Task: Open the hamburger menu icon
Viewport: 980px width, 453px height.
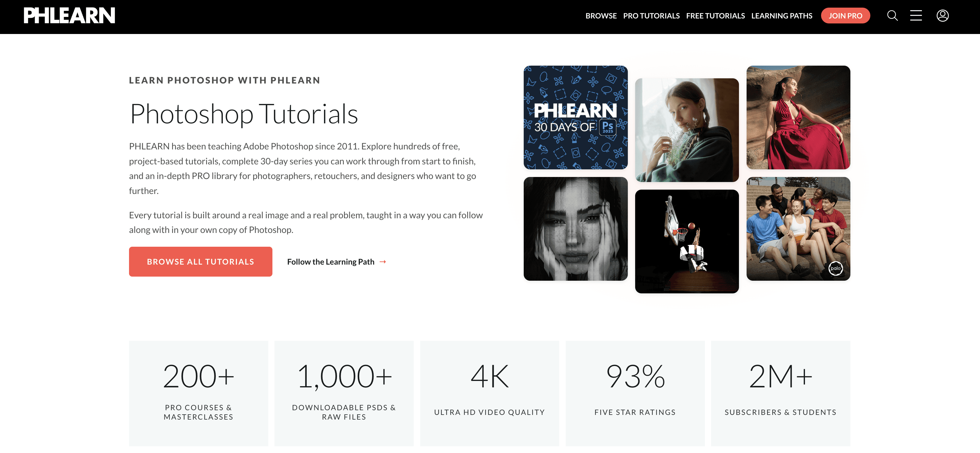Action: click(916, 16)
